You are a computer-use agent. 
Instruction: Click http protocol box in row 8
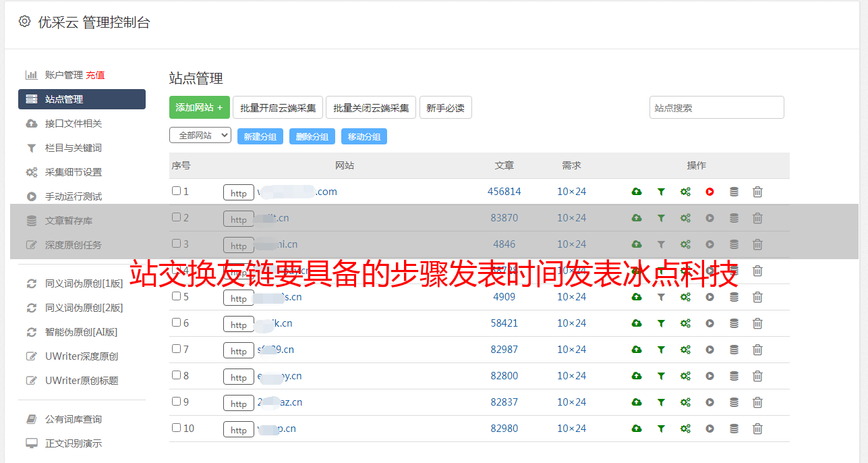[x=239, y=377]
